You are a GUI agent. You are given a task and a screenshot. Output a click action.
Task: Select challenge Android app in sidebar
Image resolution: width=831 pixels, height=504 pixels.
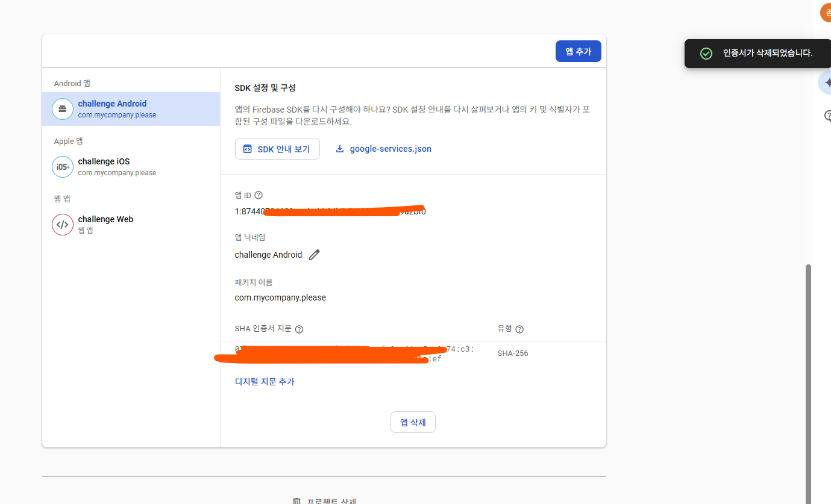[x=131, y=109]
